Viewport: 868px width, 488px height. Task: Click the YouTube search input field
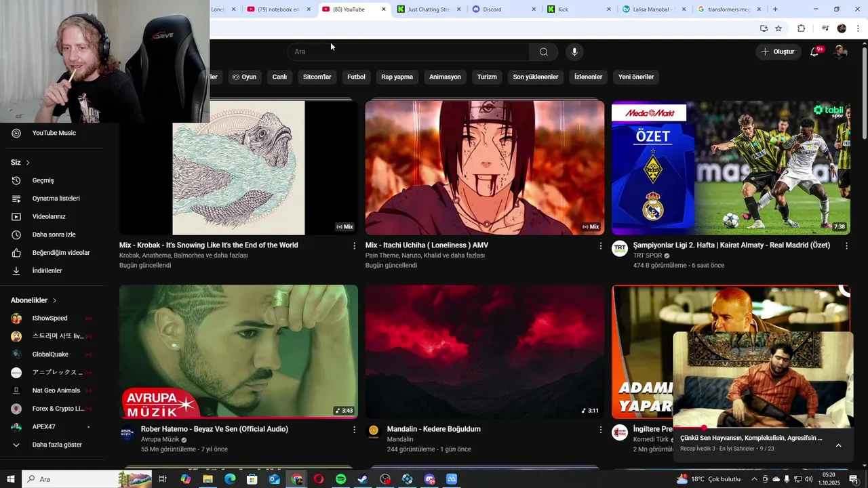pyautogui.click(x=408, y=52)
